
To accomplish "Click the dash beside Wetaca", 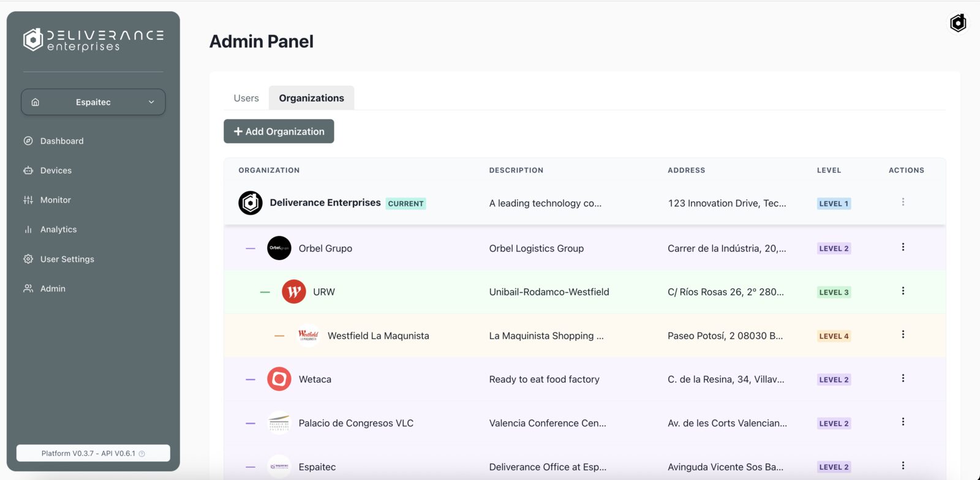I will coord(251,379).
